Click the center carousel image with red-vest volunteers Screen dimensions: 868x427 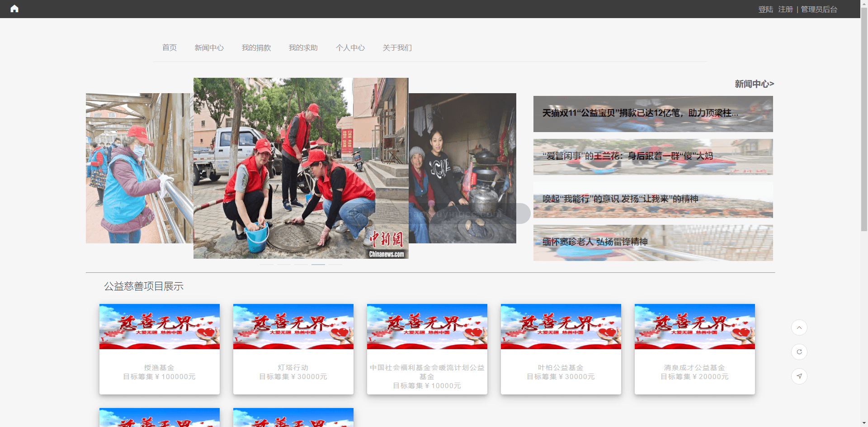[x=301, y=168]
